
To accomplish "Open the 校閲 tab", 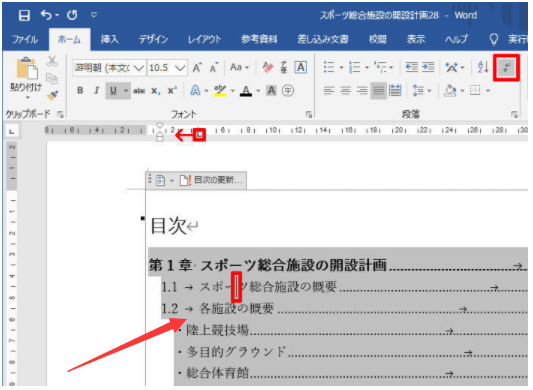I will tap(378, 39).
